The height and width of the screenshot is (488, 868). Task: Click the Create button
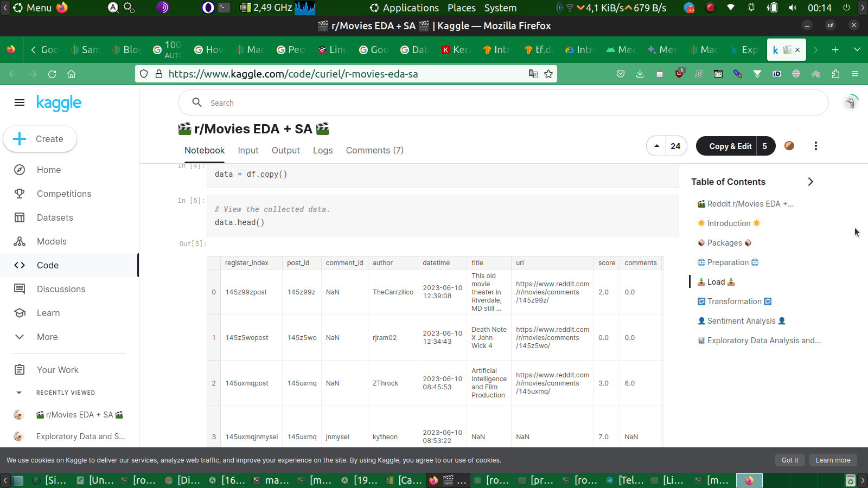pos(40,139)
